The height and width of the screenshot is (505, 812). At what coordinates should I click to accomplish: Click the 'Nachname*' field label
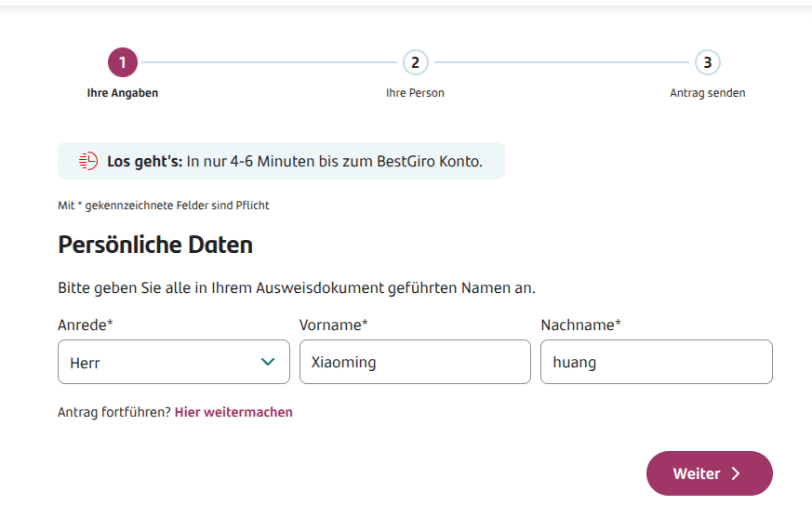coord(581,326)
